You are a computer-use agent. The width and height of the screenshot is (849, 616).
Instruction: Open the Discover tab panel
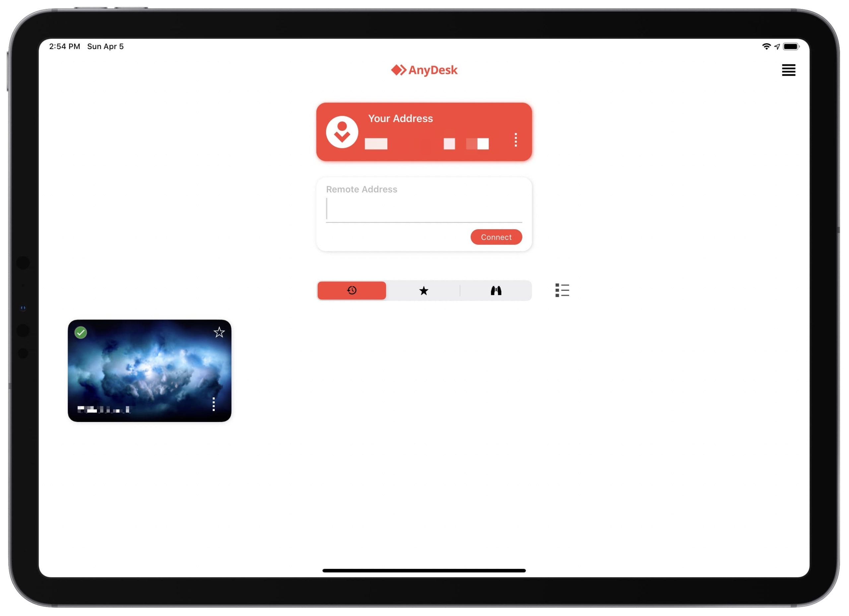click(496, 290)
